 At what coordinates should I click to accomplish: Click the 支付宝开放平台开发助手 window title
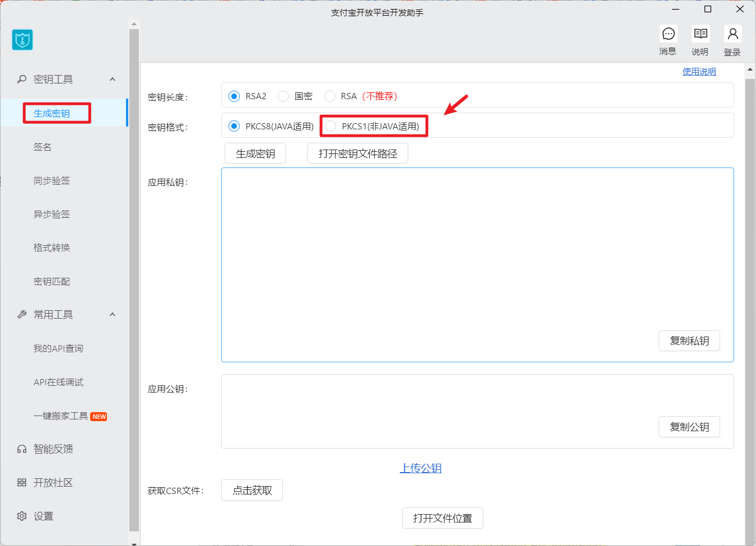click(377, 12)
